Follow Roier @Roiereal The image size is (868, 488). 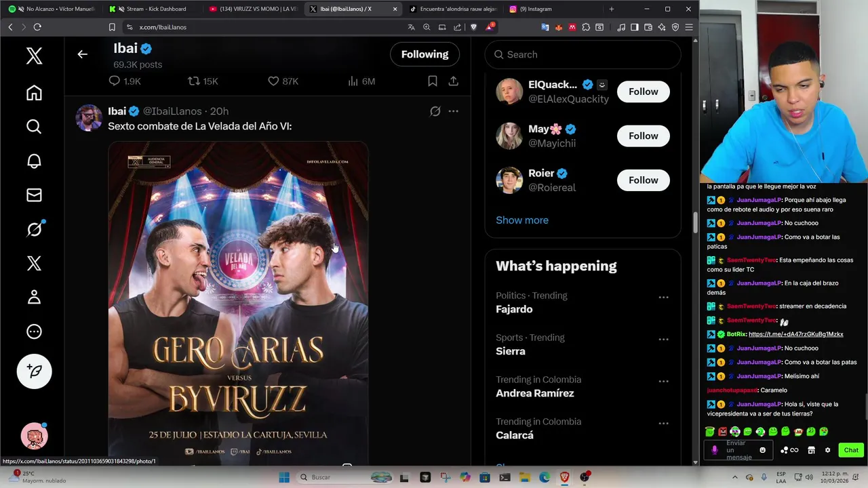[x=643, y=180]
